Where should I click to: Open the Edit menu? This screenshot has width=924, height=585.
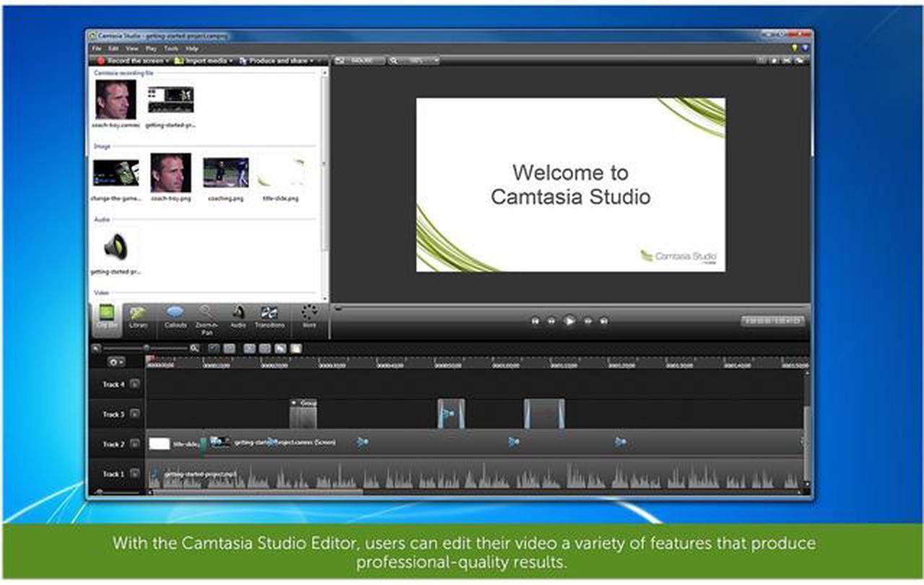pos(113,48)
